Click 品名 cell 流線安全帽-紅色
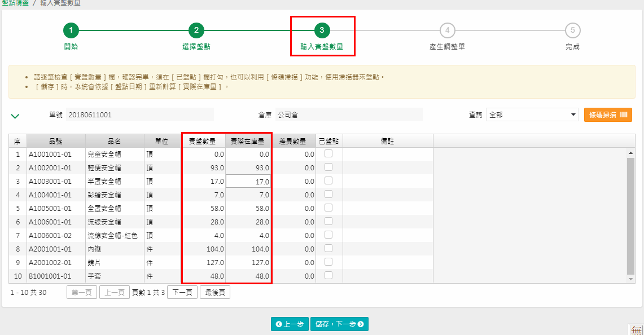Image resolution: width=644 pixels, height=335 pixels. coord(115,235)
